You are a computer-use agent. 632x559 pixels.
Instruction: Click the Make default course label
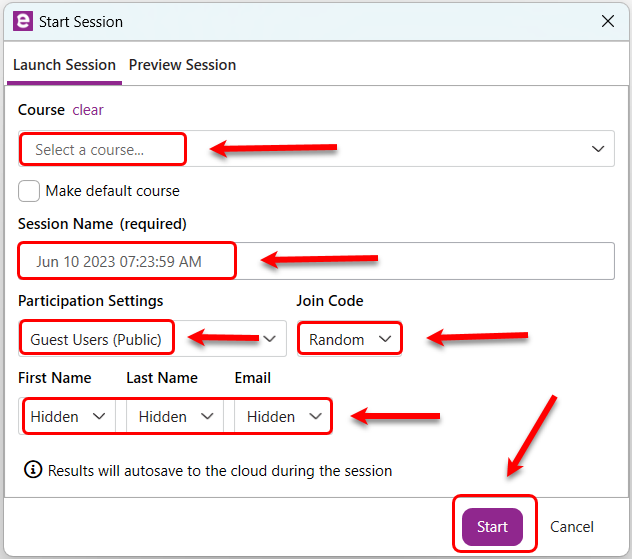click(x=112, y=191)
